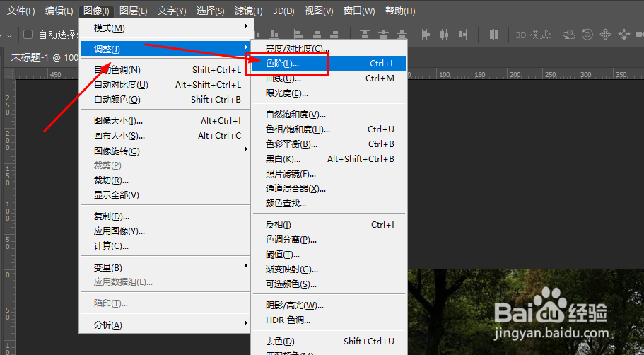The height and width of the screenshot is (355, 644).
Task: Open the 文字(Y) menu
Action: [x=172, y=11]
